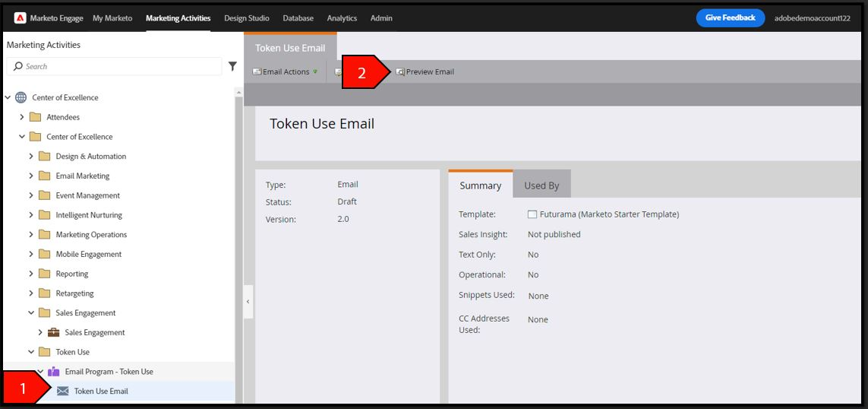Click the tree panel vertical scrollbar
Image resolution: width=868 pixels, height=409 pixels.
coord(239,249)
